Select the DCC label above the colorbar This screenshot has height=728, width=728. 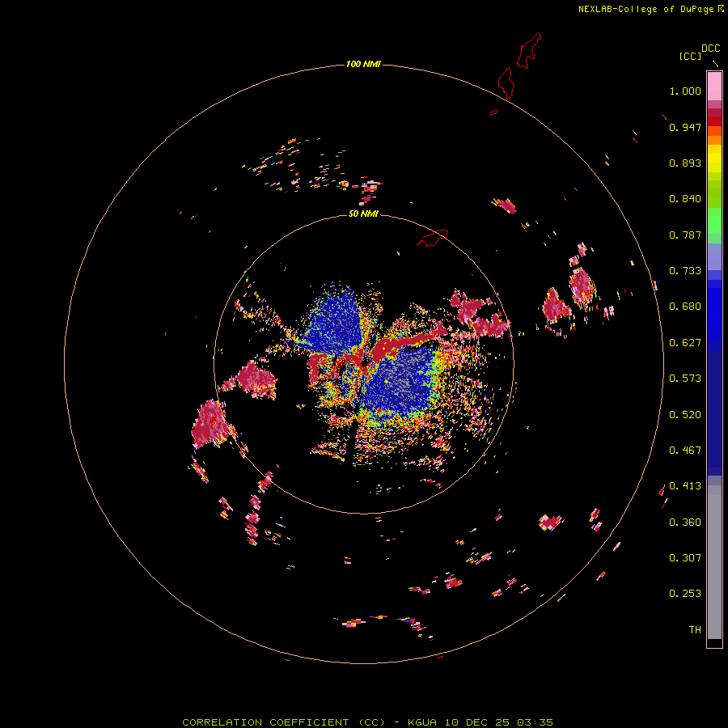pyautogui.click(x=710, y=49)
